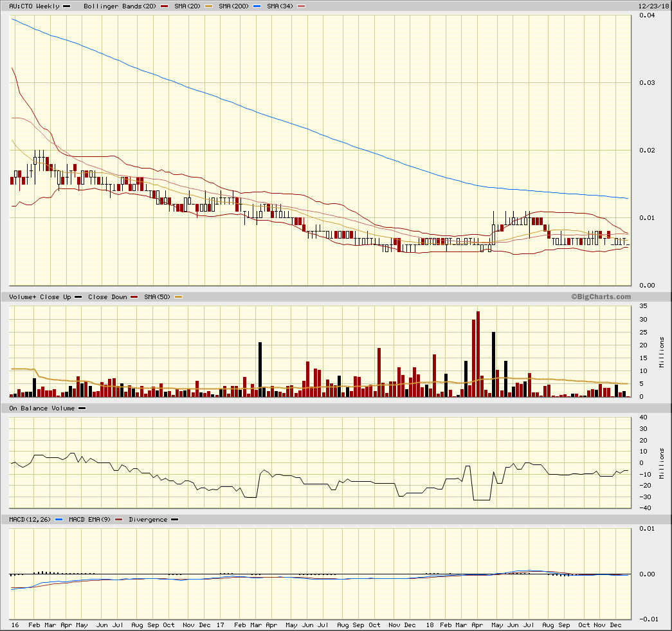The width and height of the screenshot is (672, 631).
Task: Click the 0.02 price axis label
Action: pos(647,150)
